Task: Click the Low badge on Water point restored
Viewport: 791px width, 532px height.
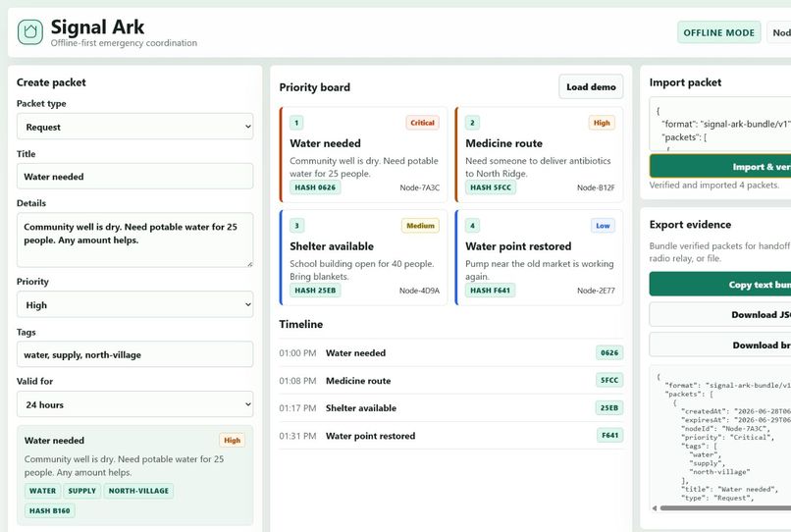Action: pyautogui.click(x=603, y=226)
